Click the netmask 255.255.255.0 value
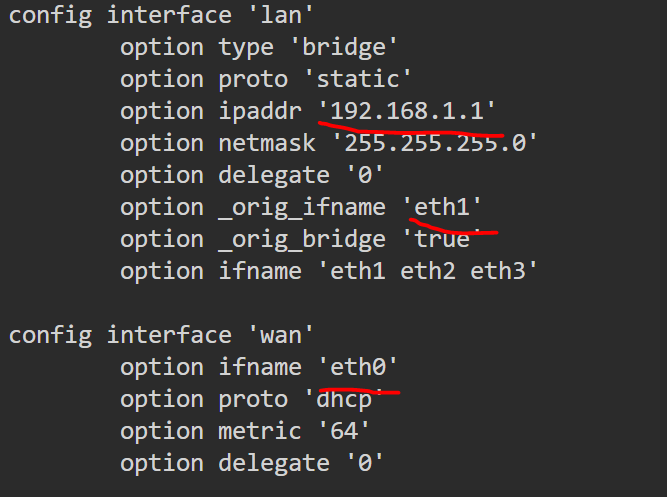 tap(435, 143)
